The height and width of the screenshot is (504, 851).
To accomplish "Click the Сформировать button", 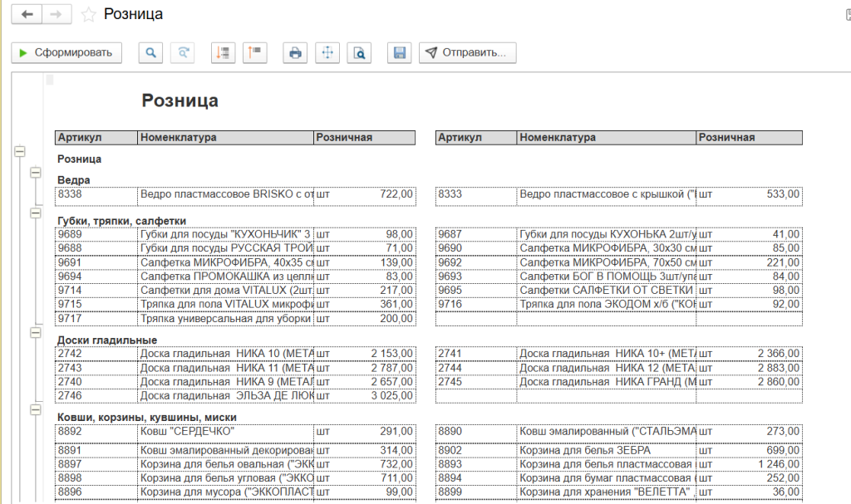I will pos(66,53).
